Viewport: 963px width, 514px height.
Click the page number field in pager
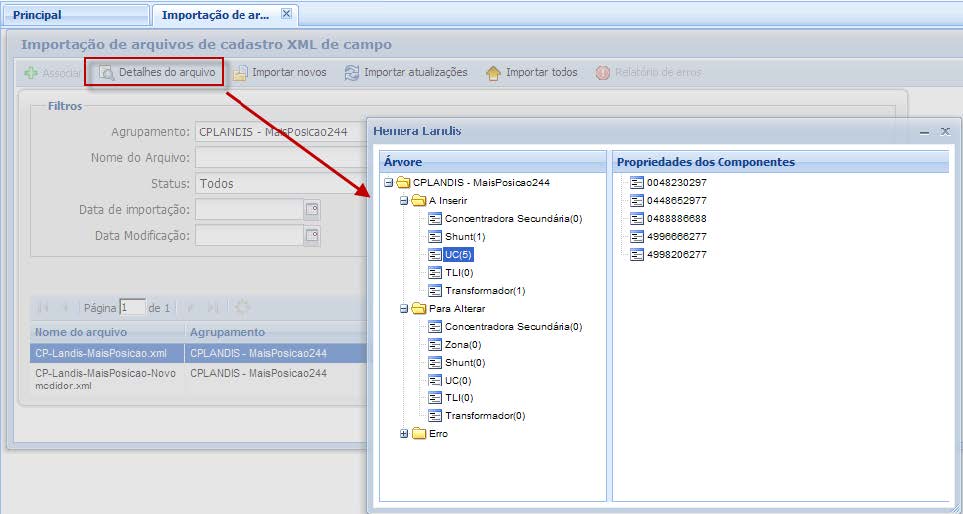[132, 308]
